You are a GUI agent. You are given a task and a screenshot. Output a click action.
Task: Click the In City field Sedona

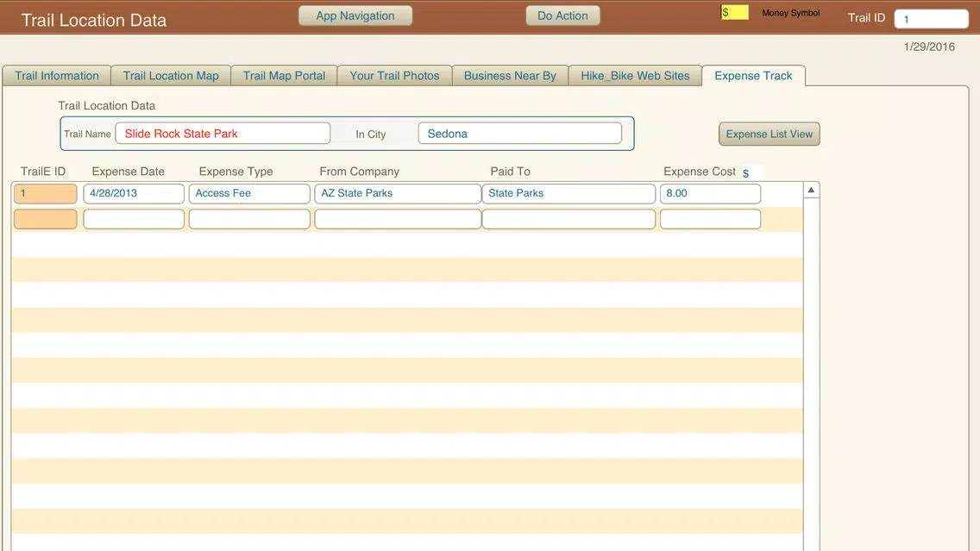pos(519,133)
